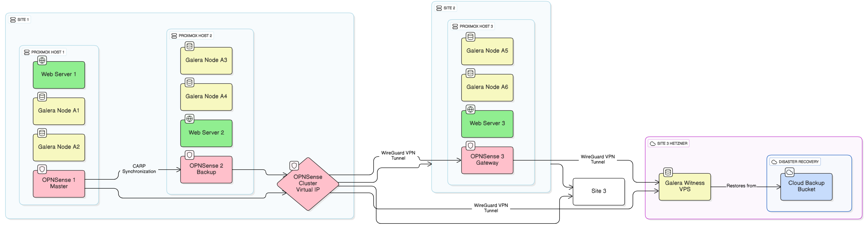The width and height of the screenshot is (868, 232).
Task: Click the shield icon on OPNSense 3 Gateway
Action: pyautogui.click(x=471, y=146)
